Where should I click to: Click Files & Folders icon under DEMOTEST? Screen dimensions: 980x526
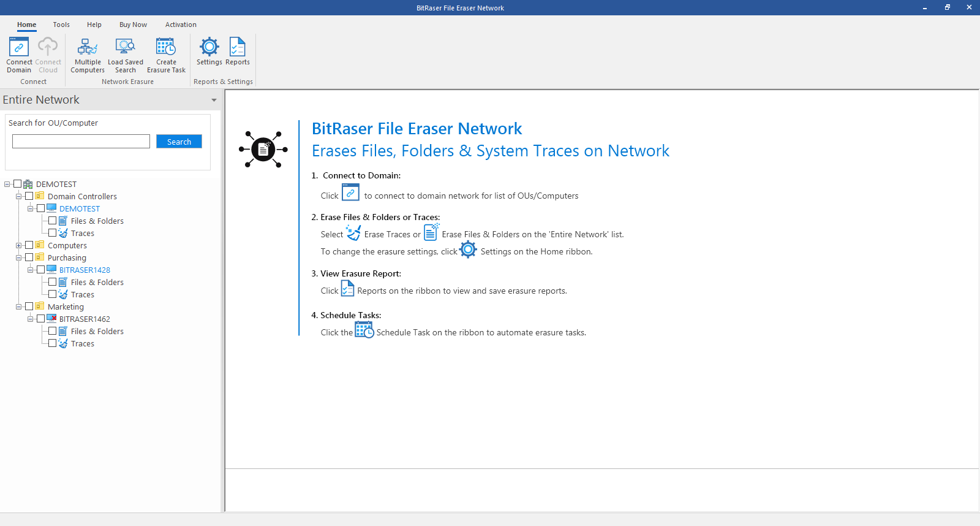[63, 221]
